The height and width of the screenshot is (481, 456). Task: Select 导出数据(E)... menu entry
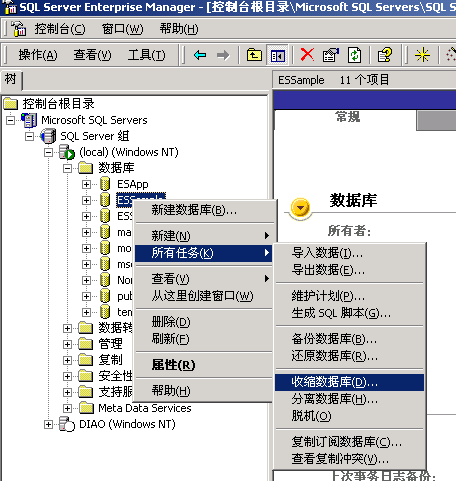349,270
